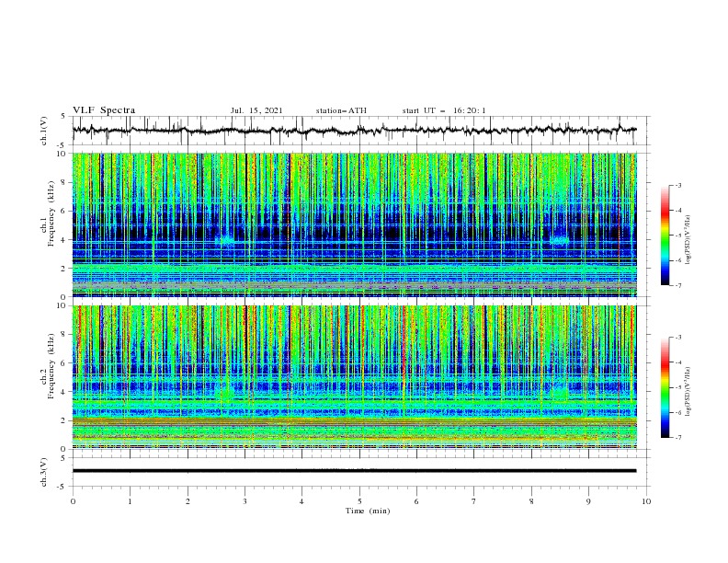Click the "-4" tick on the ch.2 colorbar

(x=677, y=362)
